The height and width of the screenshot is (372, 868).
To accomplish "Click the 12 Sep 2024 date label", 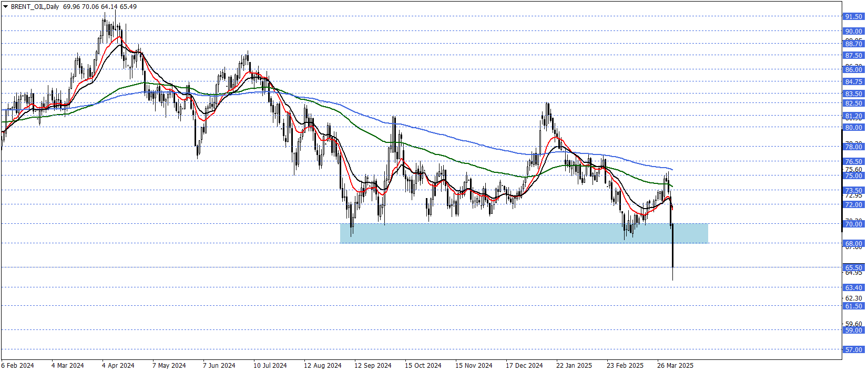I will (x=373, y=366).
